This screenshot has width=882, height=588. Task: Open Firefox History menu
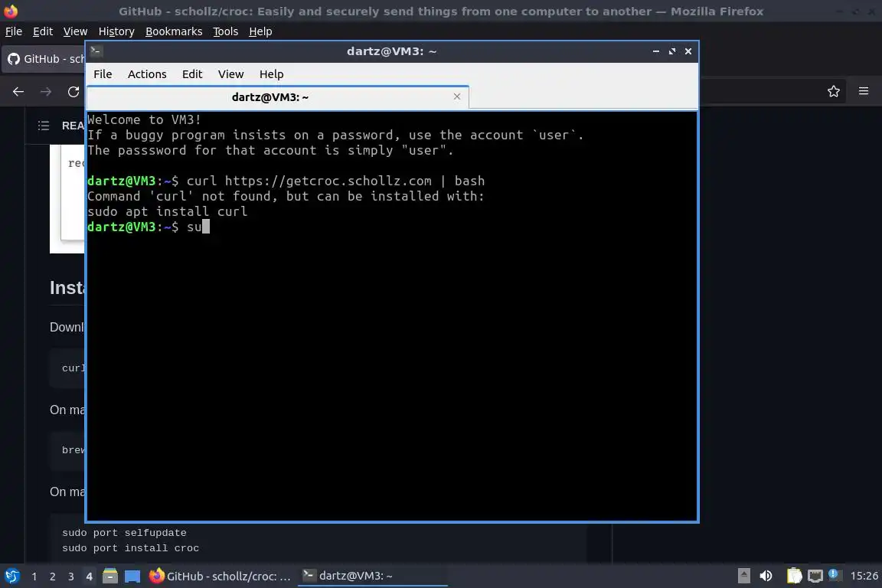(x=116, y=31)
